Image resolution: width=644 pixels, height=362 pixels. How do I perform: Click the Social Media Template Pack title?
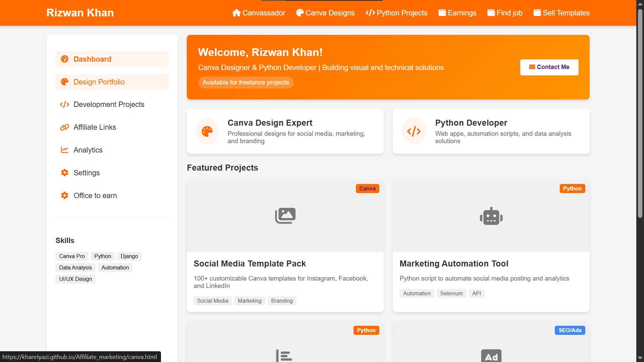250,264
